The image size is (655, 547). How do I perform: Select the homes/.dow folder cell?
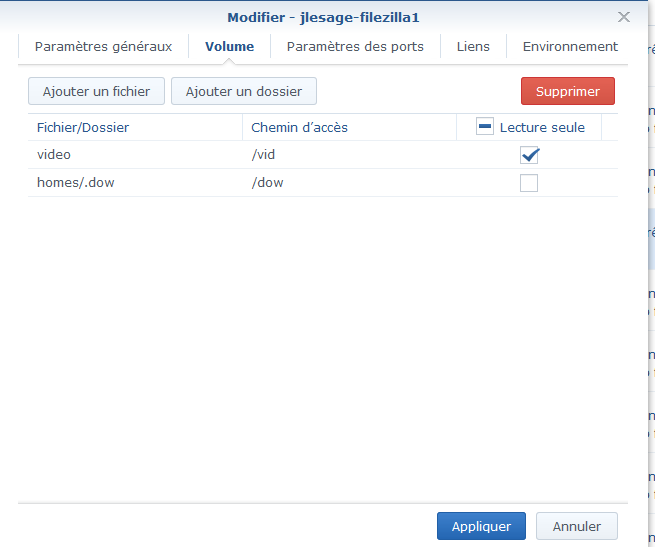pos(135,183)
